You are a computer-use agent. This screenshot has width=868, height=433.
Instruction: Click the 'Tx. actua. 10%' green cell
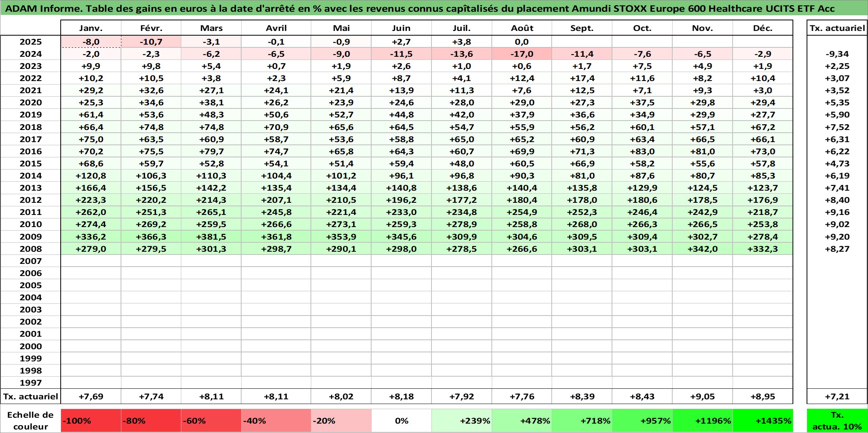[837, 421]
